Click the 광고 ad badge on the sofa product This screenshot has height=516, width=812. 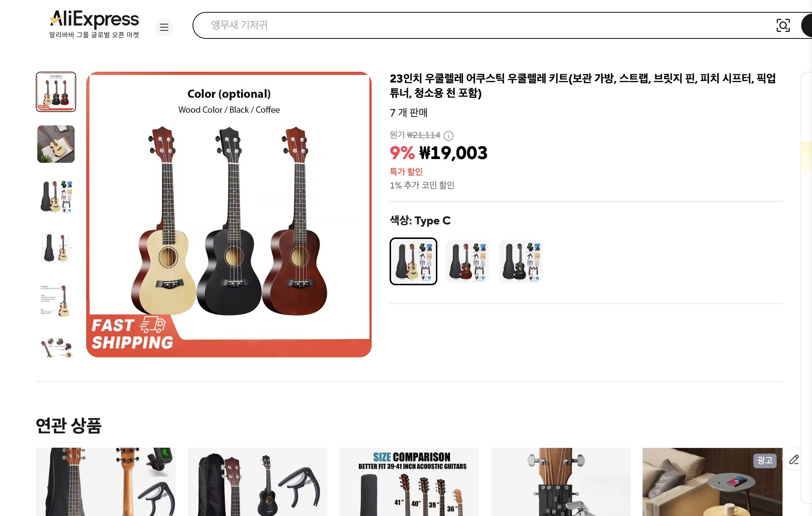click(x=766, y=461)
